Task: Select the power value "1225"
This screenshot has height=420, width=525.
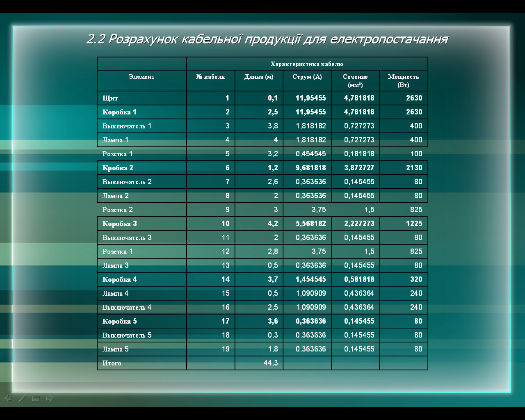Action: 414,224
